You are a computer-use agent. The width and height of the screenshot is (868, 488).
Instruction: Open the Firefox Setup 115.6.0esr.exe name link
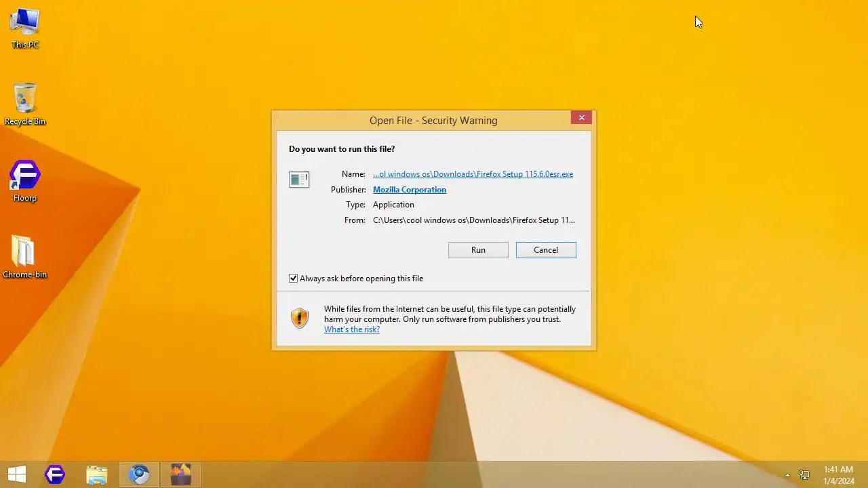click(x=473, y=174)
